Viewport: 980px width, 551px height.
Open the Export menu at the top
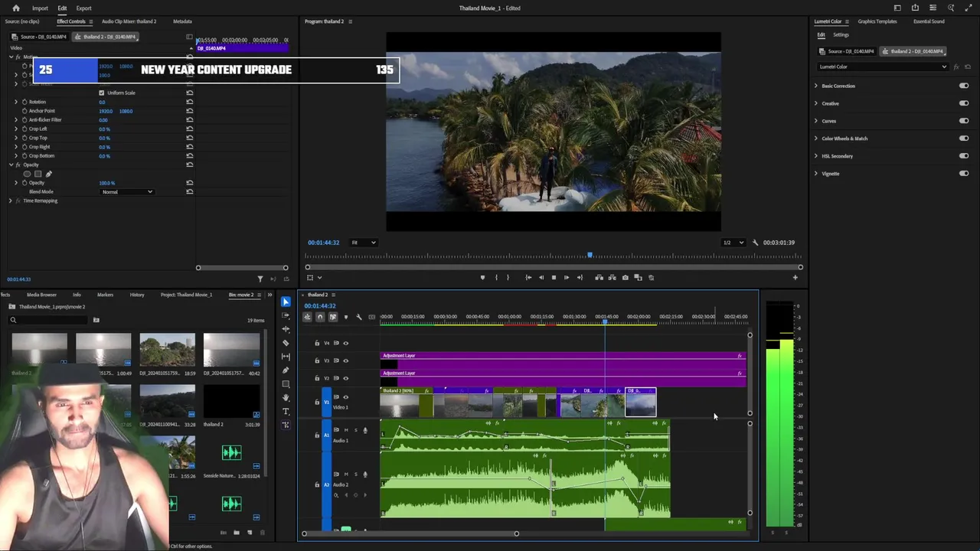pyautogui.click(x=83, y=8)
